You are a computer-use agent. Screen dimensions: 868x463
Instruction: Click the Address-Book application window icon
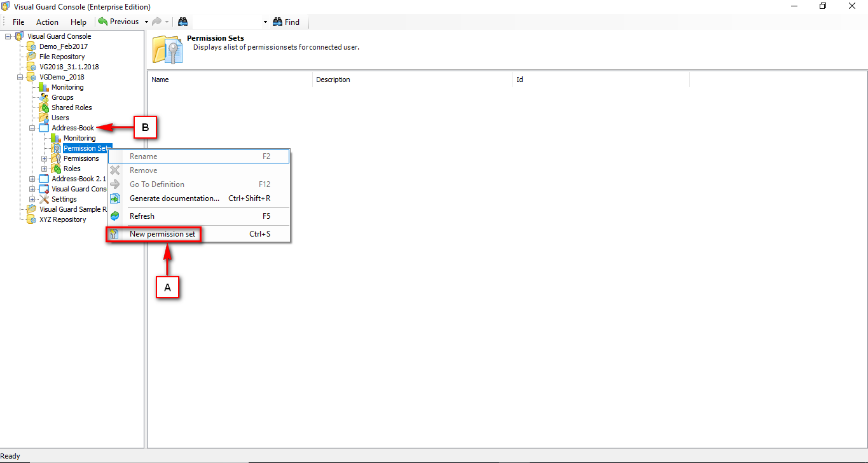pyautogui.click(x=44, y=128)
